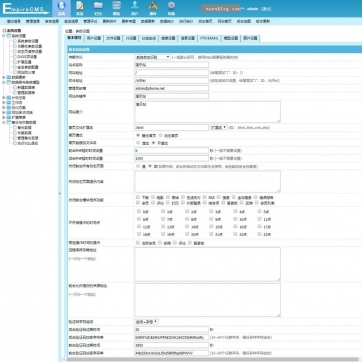This screenshot has width=362, height=362.
Task: Switch to the FTP/EMAIL tab
Action: 209,39
